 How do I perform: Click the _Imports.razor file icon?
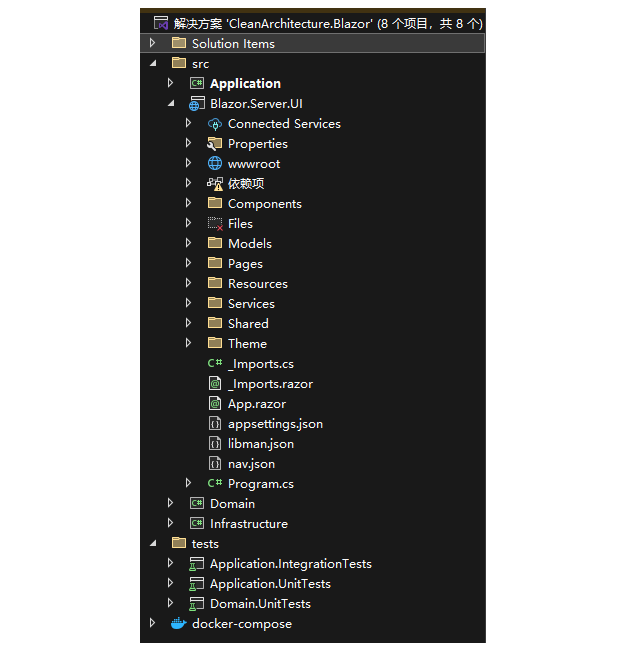[215, 383]
